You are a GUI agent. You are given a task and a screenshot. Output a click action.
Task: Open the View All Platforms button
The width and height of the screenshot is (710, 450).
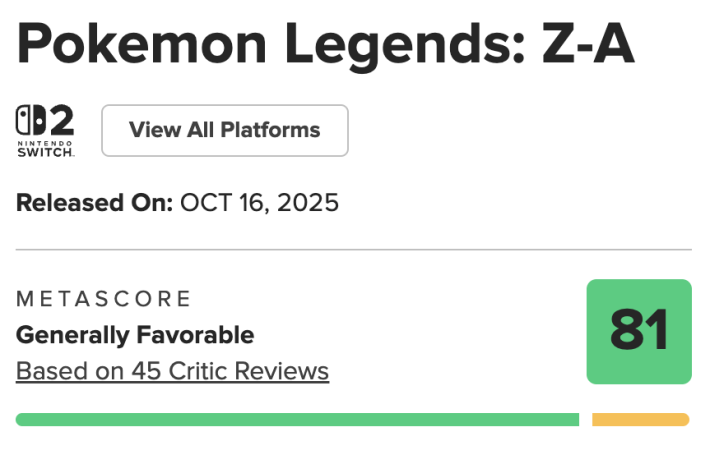point(225,130)
